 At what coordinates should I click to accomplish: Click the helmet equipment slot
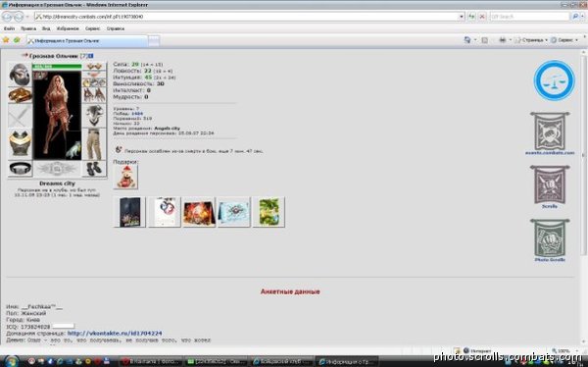20,75
